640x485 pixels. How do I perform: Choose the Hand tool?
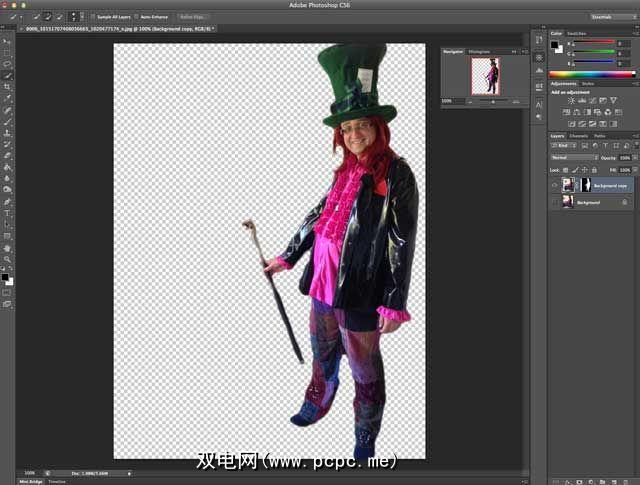point(7,247)
